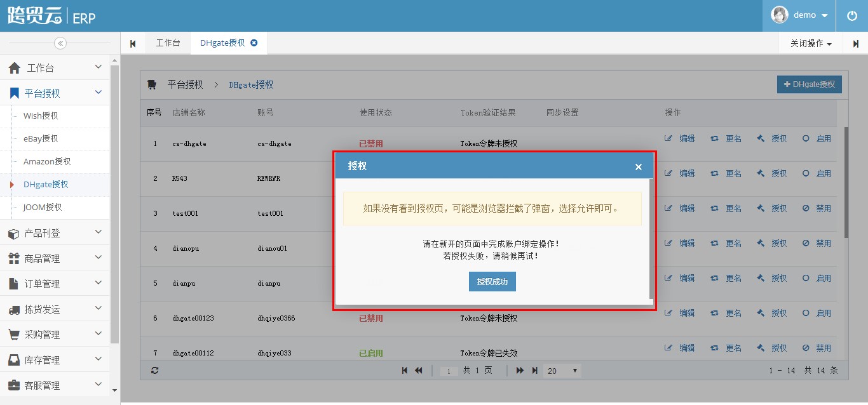
Task: Click the 已启用 status of dhgate00112
Action: [371, 353]
